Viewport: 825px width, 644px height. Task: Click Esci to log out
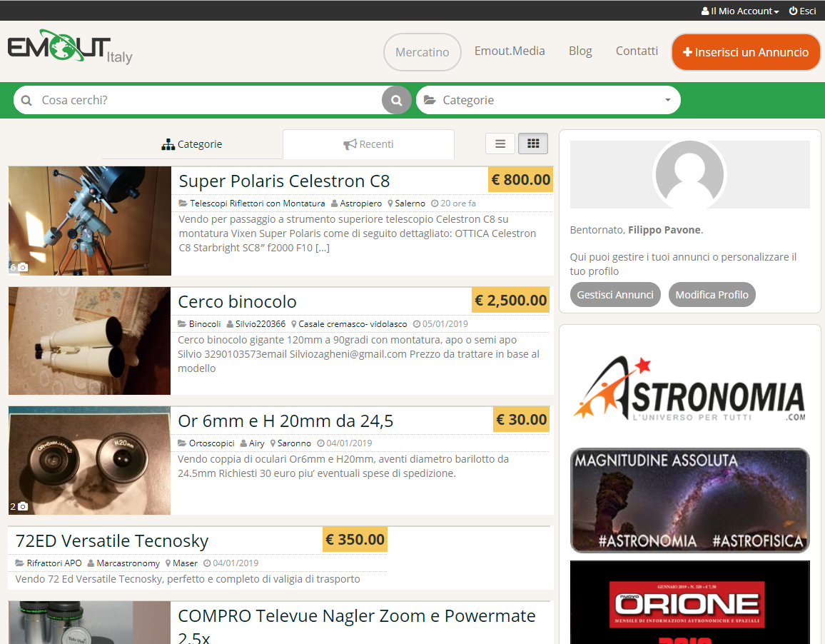(802, 11)
